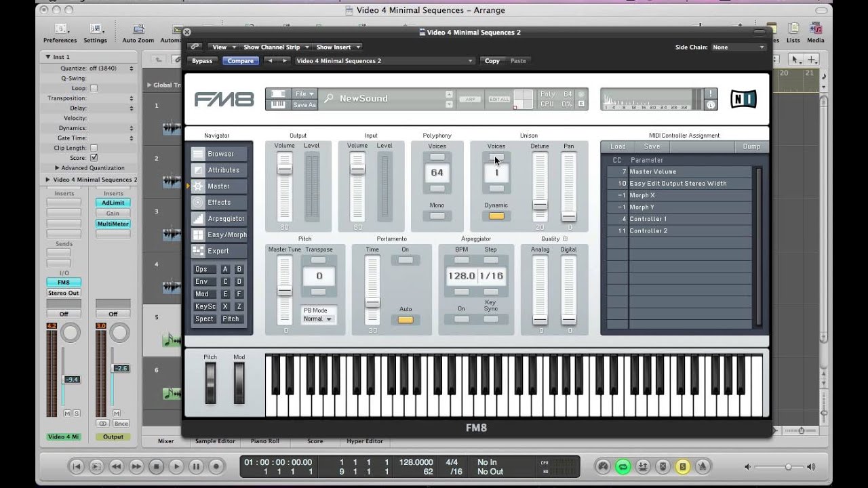This screenshot has width=868, height=488.
Task: Open the Lists toolbar icon
Action: tap(793, 32)
